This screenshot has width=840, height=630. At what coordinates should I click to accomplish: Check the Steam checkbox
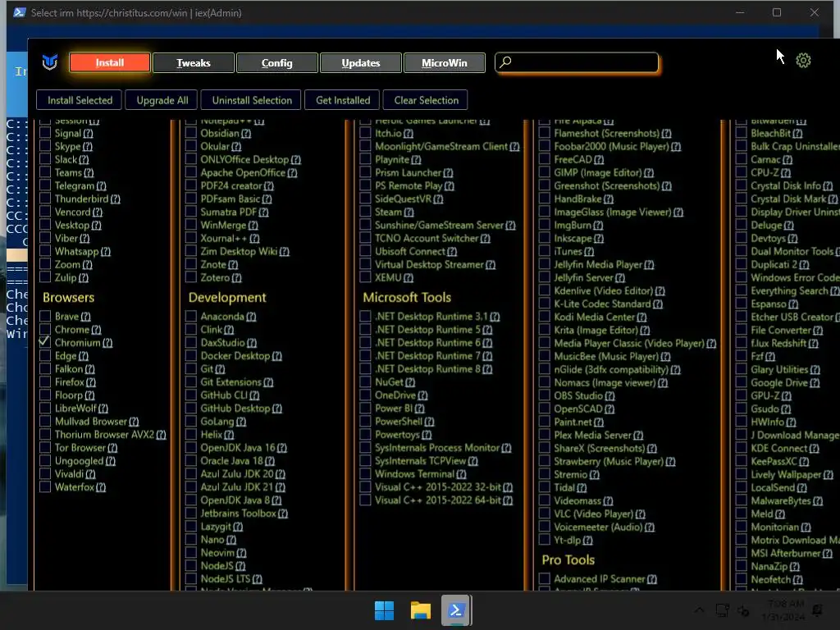pyautogui.click(x=365, y=212)
